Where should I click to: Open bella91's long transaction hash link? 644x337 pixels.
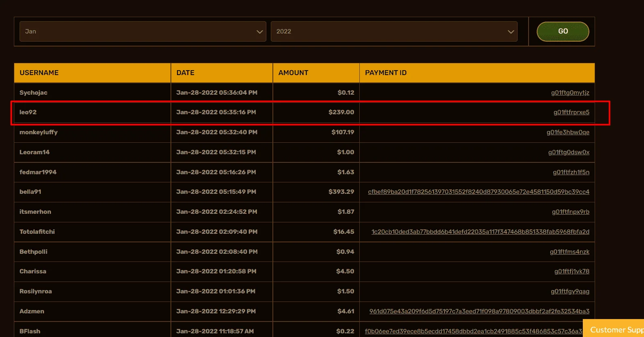pyautogui.click(x=478, y=192)
